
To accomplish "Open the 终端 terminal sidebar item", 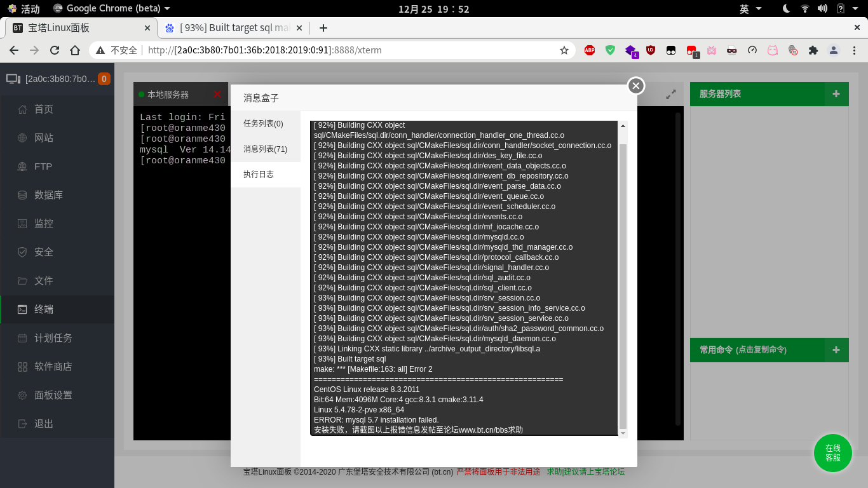I will point(57,309).
